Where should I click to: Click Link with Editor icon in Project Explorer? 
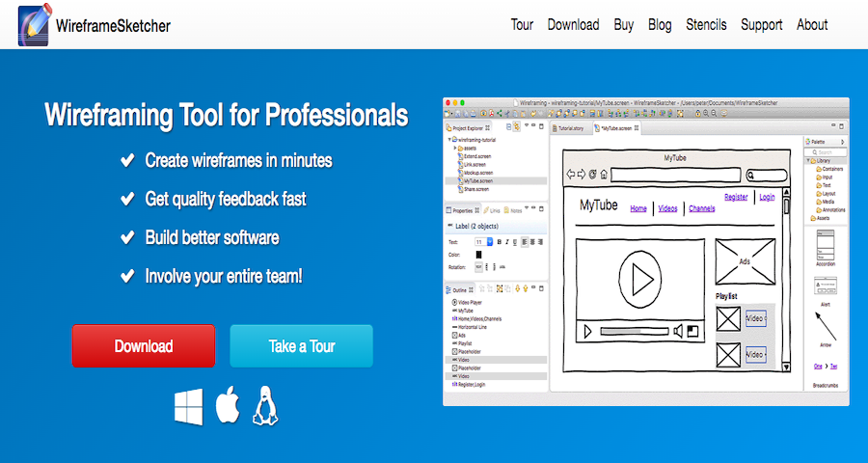point(517,126)
